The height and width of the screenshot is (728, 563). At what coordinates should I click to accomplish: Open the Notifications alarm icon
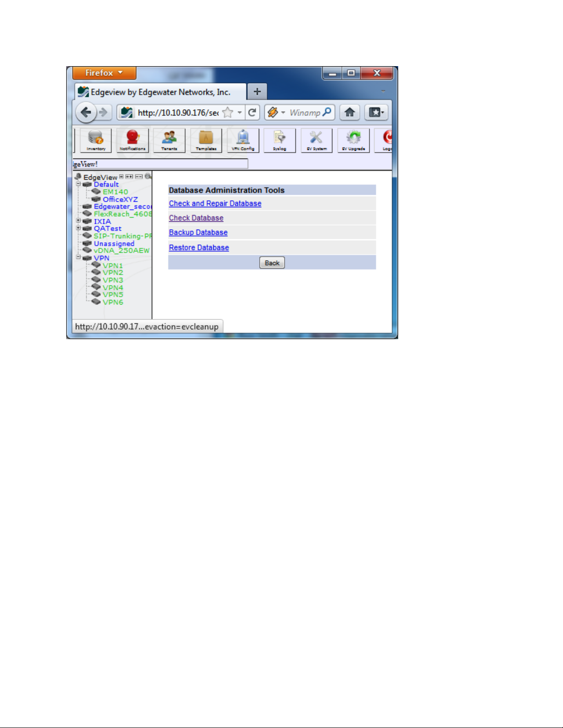pos(132,140)
